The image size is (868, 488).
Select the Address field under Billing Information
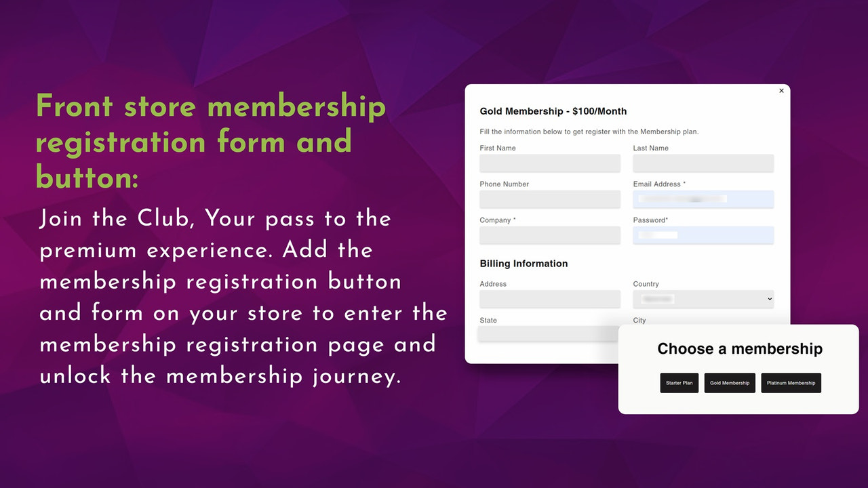click(550, 299)
